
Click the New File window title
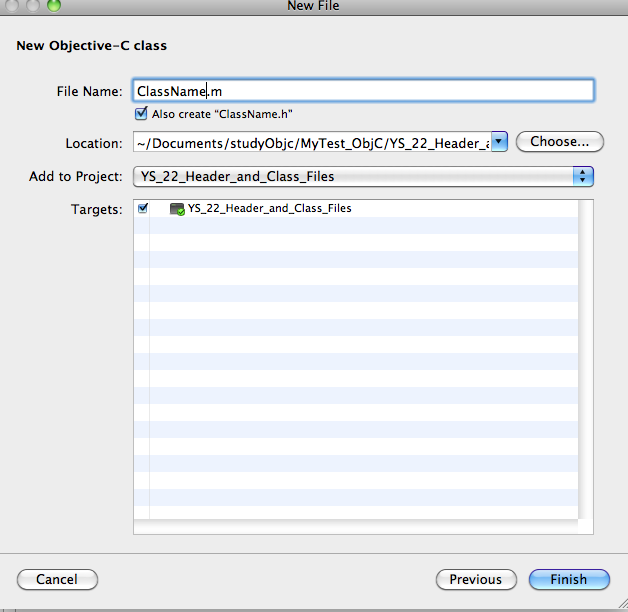point(313,6)
